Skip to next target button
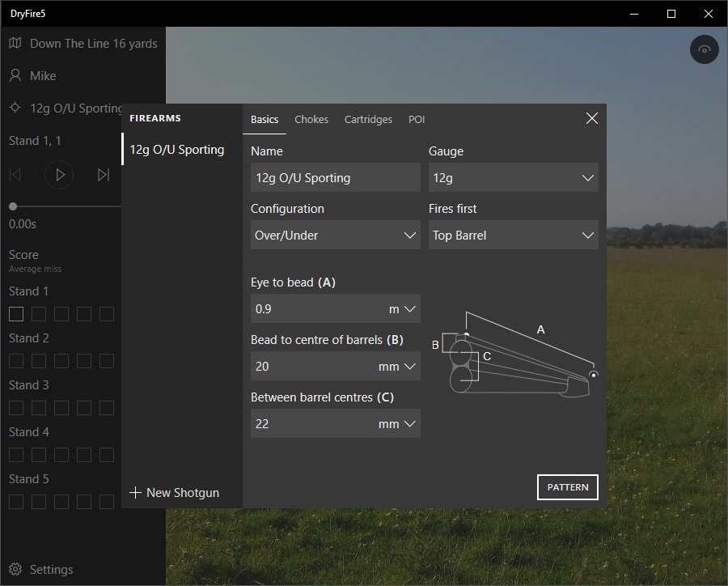Viewport: 728px width, 586px height. coord(103,175)
